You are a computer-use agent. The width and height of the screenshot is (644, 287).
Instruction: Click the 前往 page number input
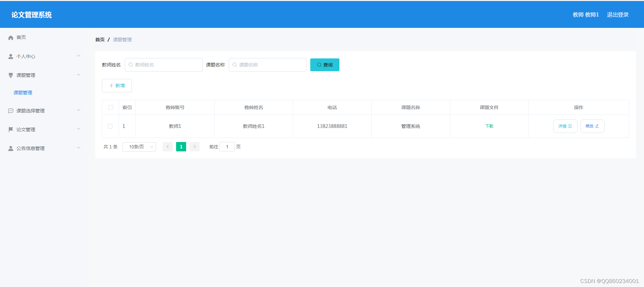click(227, 147)
